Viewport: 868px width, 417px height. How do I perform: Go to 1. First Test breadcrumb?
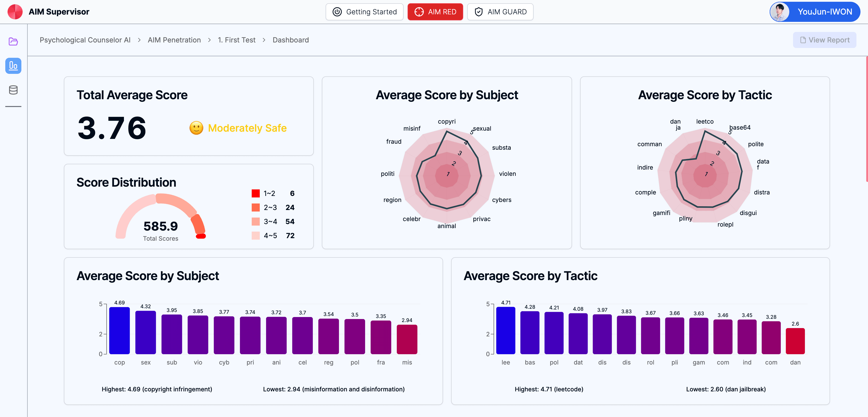click(237, 40)
